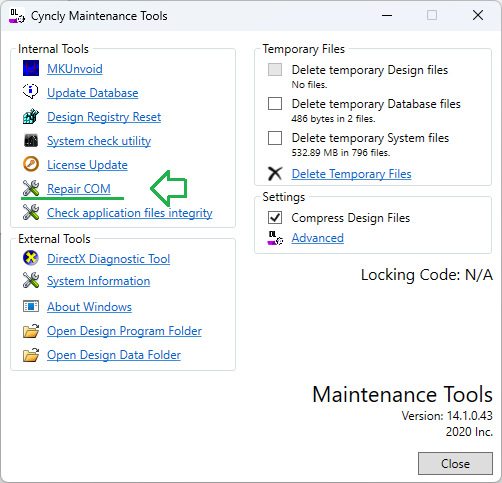Click the Open Design Program Folder icon
The width and height of the screenshot is (502, 483).
[x=31, y=331]
